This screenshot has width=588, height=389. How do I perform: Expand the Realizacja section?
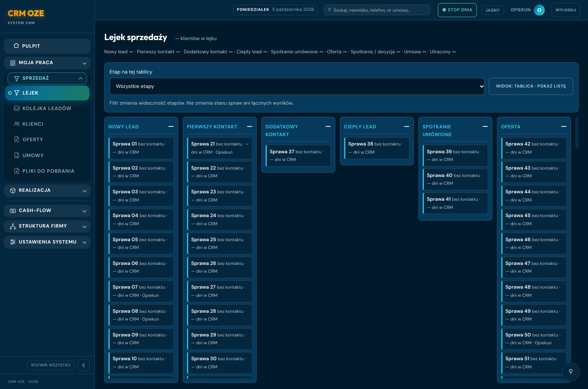47,190
